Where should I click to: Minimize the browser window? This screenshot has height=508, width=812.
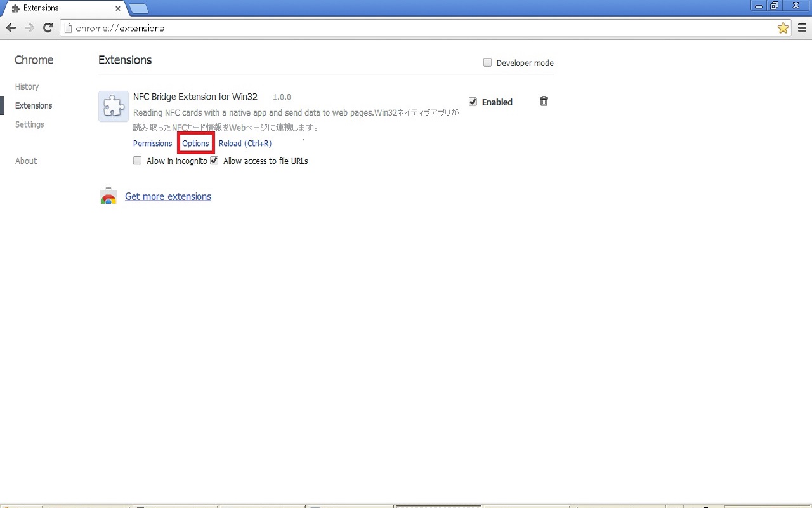[x=758, y=6]
